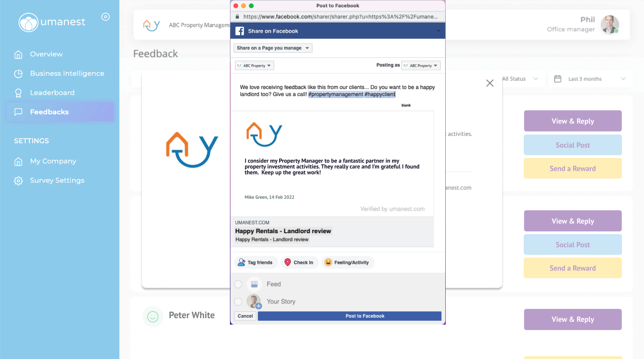Click the bold 'Happy Rentals - Landlord review' link title
644x359 pixels.
(x=283, y=231)
